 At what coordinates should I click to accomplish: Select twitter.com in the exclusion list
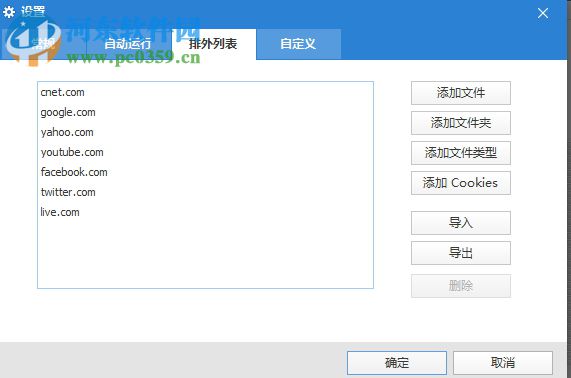pos(205,192)
